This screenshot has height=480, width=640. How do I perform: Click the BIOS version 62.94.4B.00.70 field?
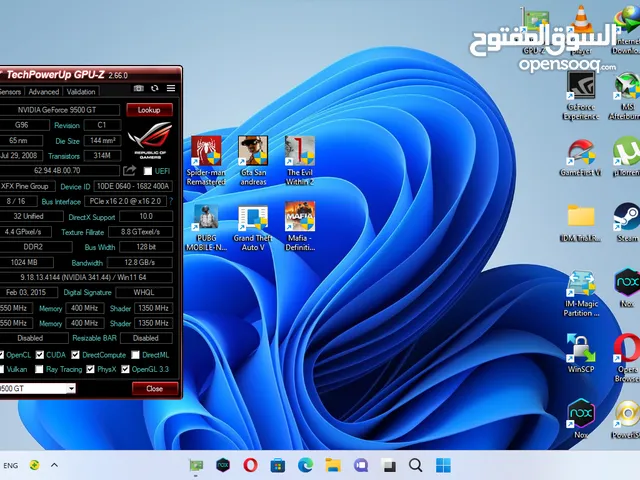click(x=60, y=171)
